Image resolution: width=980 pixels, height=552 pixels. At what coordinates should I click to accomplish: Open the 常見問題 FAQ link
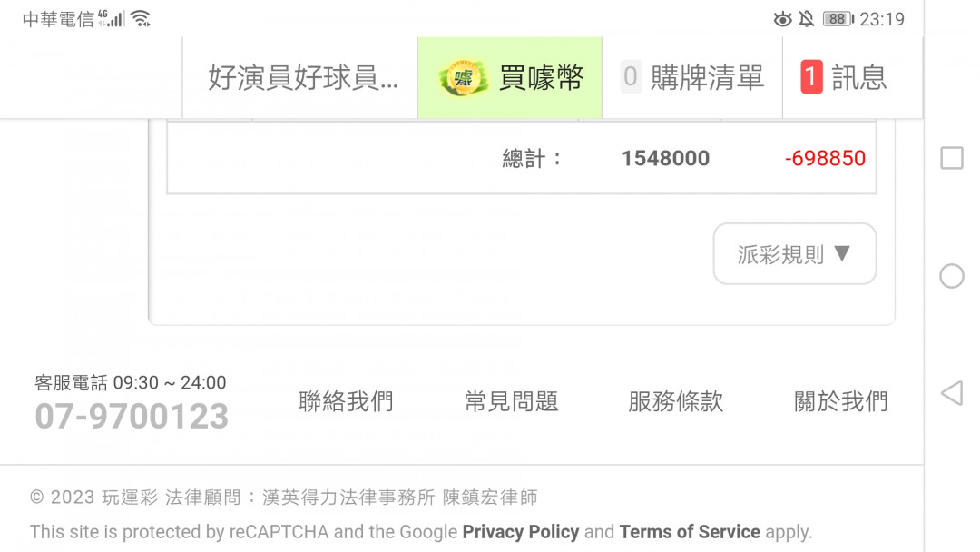[x=511, y=401]
